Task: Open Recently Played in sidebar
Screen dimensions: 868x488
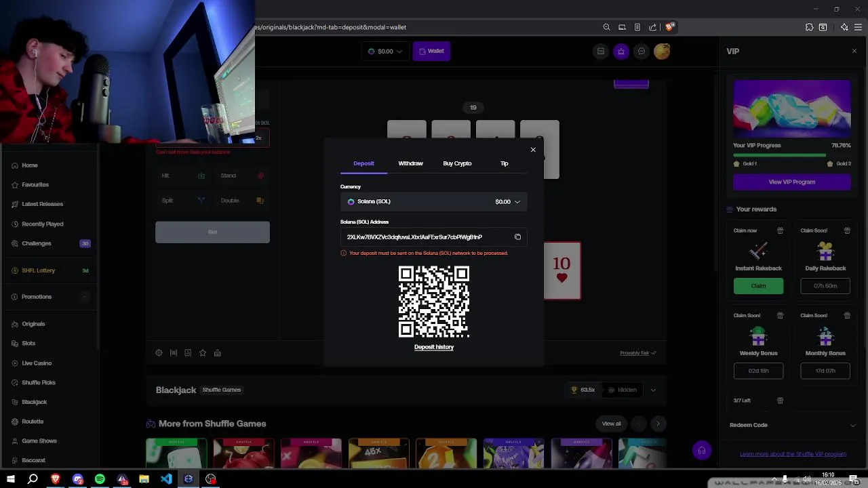Action: click(x=42, y=224)
